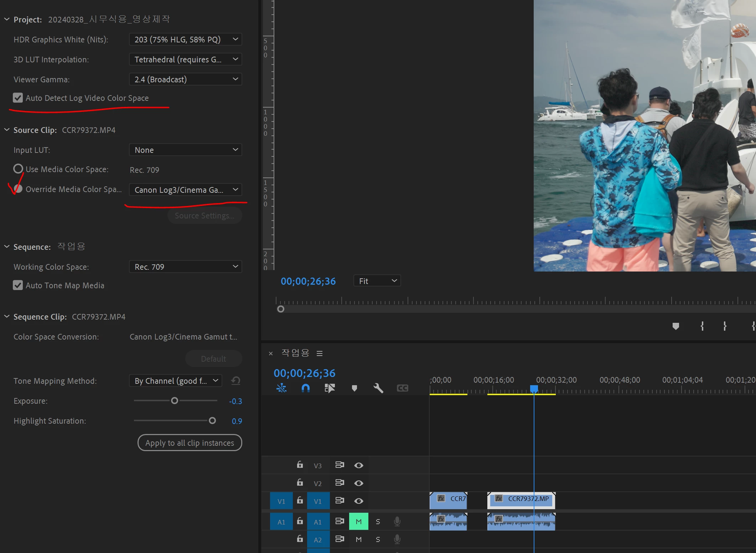Click the A1 voice-over microphone icon
Screen dimensions: 756x553
[x=397, y=522]
